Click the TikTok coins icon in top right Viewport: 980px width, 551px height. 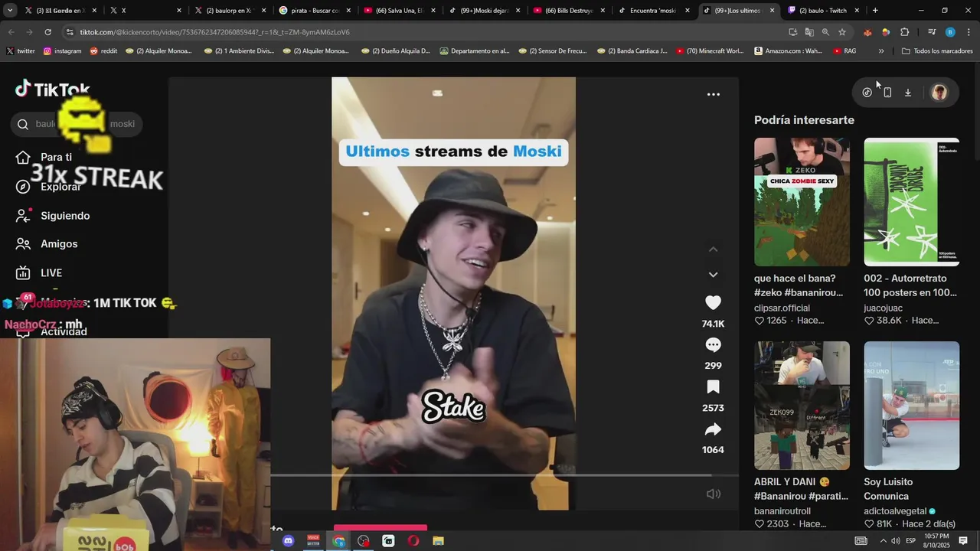[867, 93]
